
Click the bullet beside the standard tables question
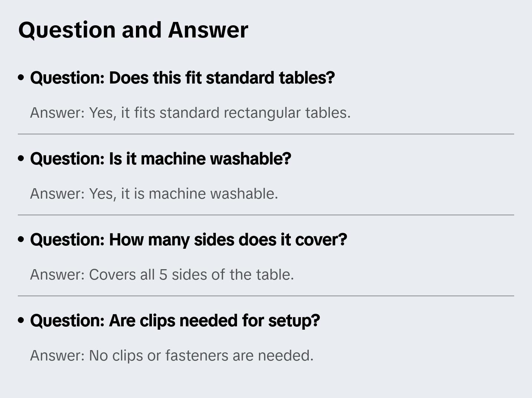[x=21, y=78]
